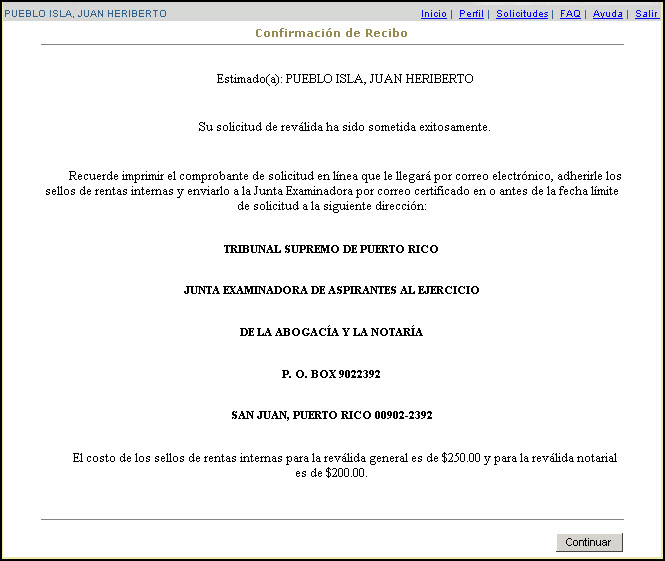Click the SAN JUAN postal code line
Image resolution: width=665 pixels, height=561 pixels.
coord(331,415)
